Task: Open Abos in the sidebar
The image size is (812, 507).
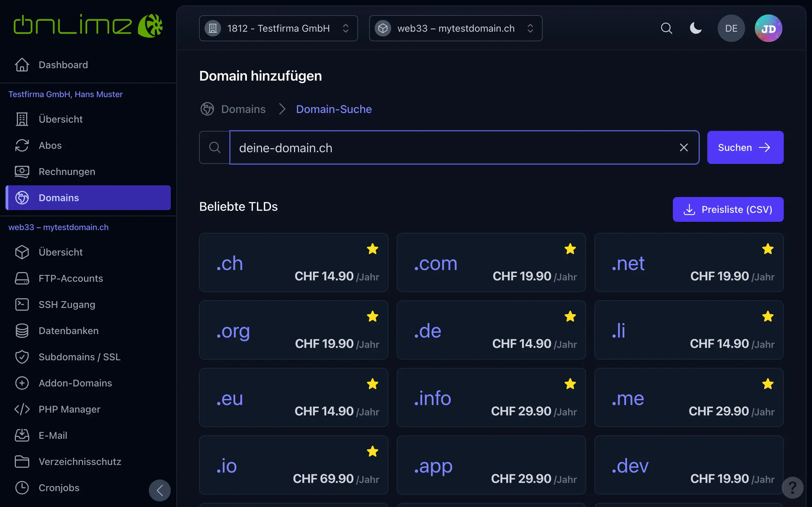Action: (88, 145)
